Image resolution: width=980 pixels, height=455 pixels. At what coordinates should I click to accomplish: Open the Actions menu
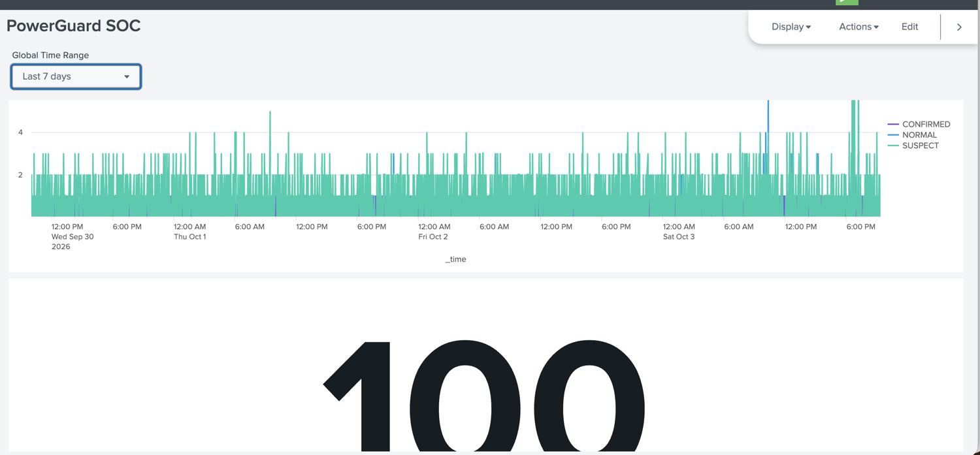858,27
